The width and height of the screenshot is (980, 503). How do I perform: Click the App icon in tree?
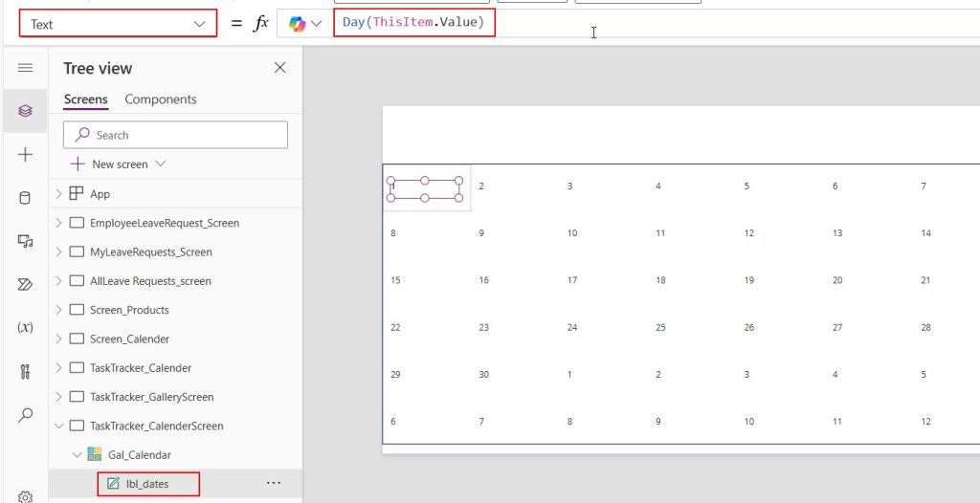click(77, 194)
